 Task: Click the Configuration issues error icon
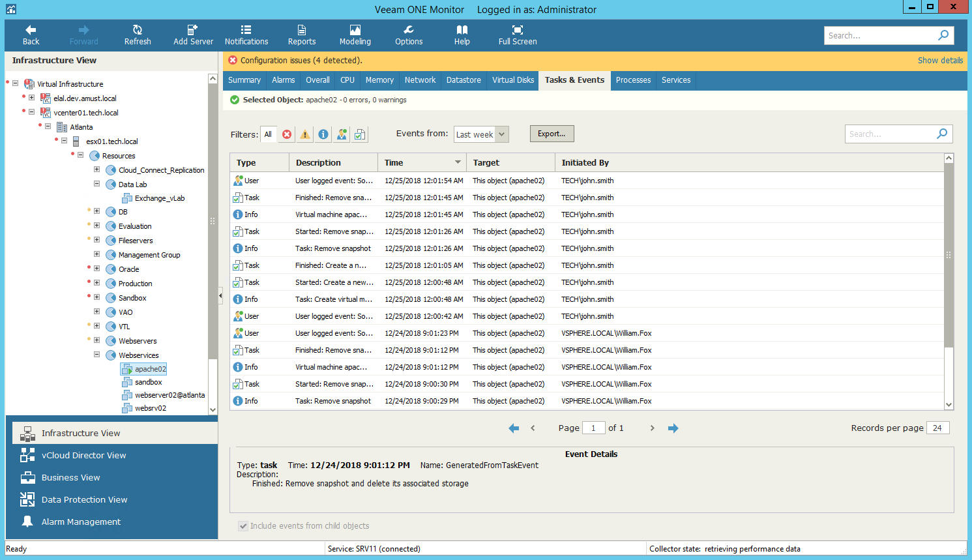click(x=233, y=60)
